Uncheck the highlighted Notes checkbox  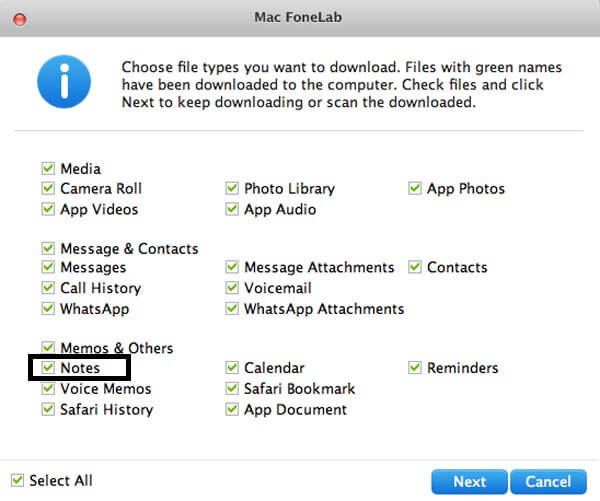tap(48, 367)
